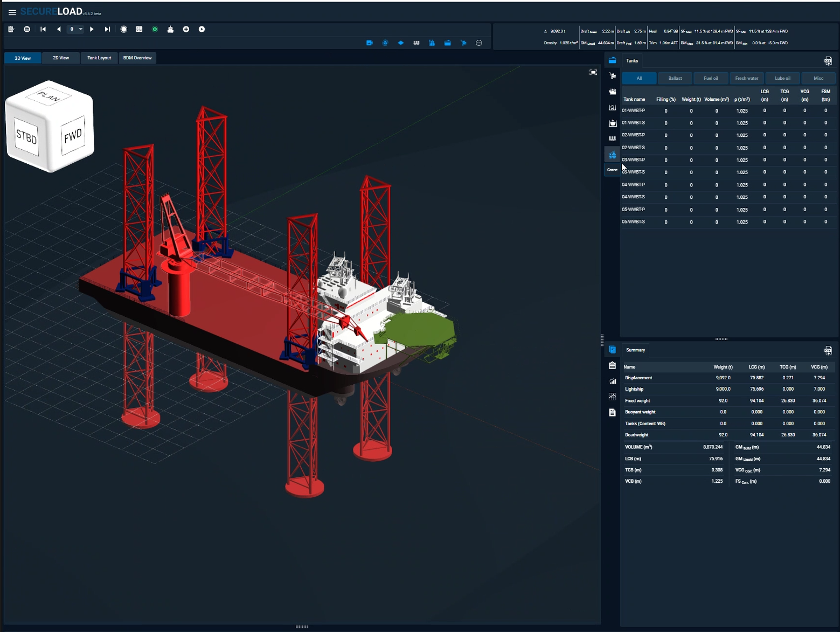Image resolution: width=840 pixels, height=632 pixels.
Task: Open the line graph panel in the lower sidebar
Action: pyautogui.click(x=612, y=397)
